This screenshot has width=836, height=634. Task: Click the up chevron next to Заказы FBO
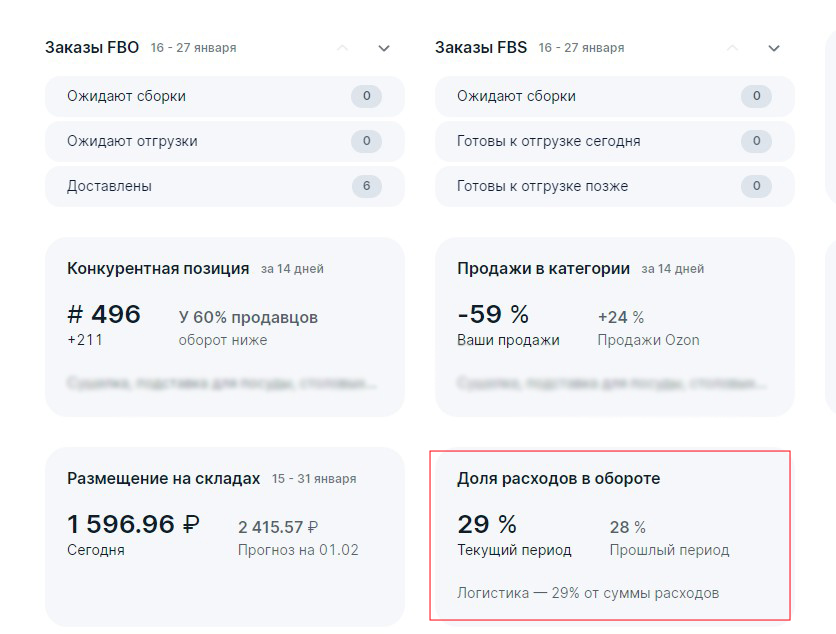pyautogui.click(x=343, y=48)
